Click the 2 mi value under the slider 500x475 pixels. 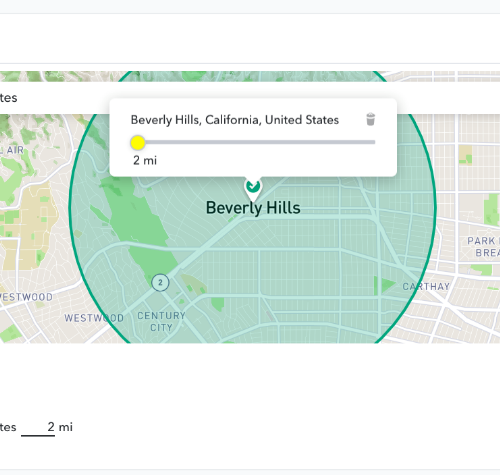[x=145, y=160]
